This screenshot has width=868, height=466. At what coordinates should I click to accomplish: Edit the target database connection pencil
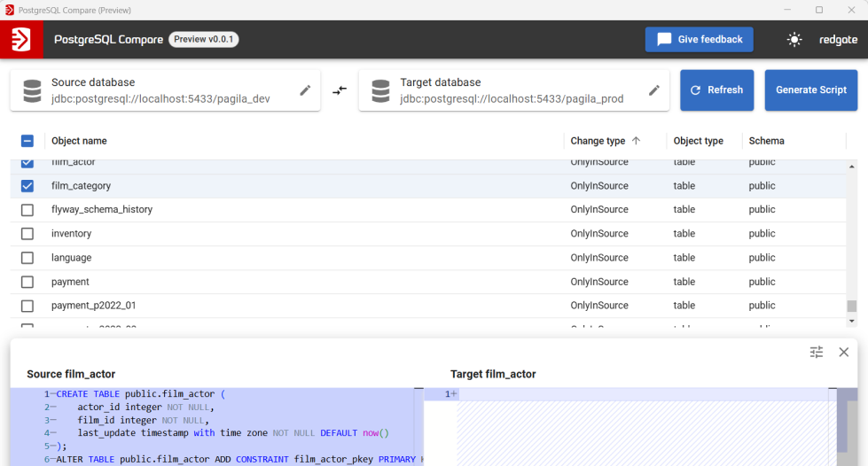click(653, 90)
